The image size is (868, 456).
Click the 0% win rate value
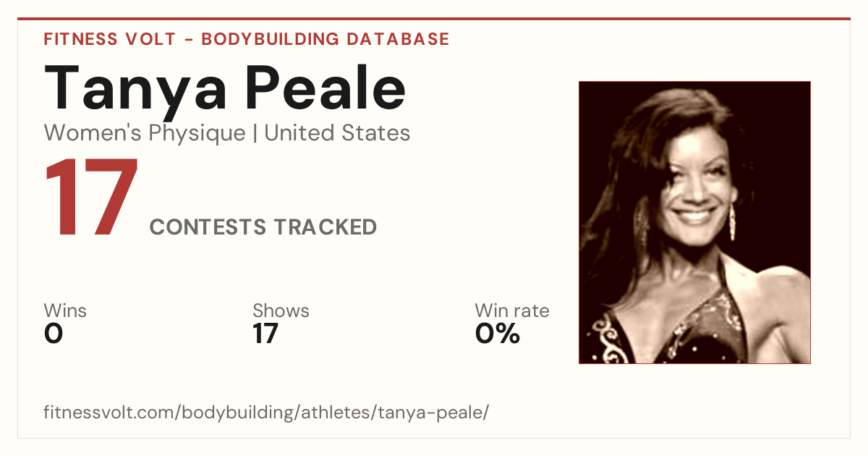[498, 334]
